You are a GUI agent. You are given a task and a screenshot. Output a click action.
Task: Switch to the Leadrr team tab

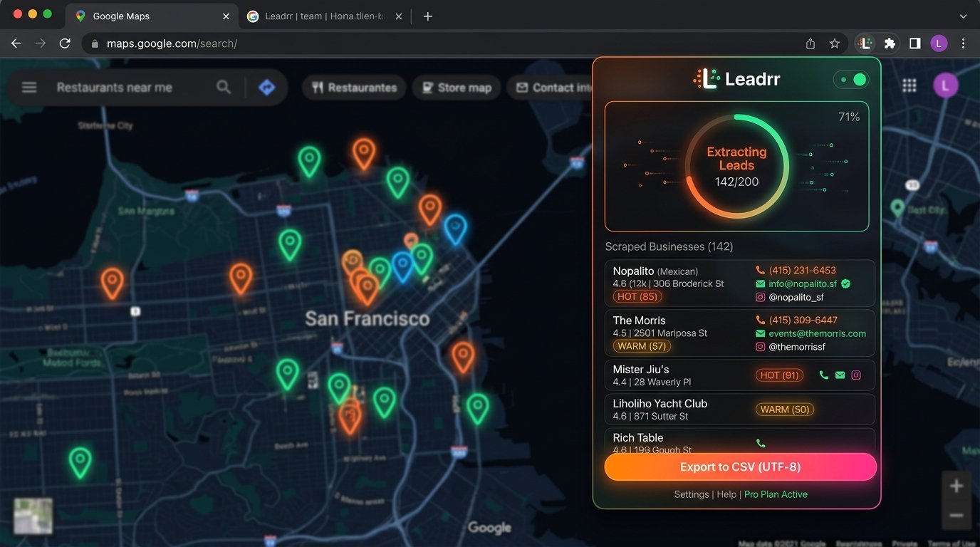coord(324,16)
